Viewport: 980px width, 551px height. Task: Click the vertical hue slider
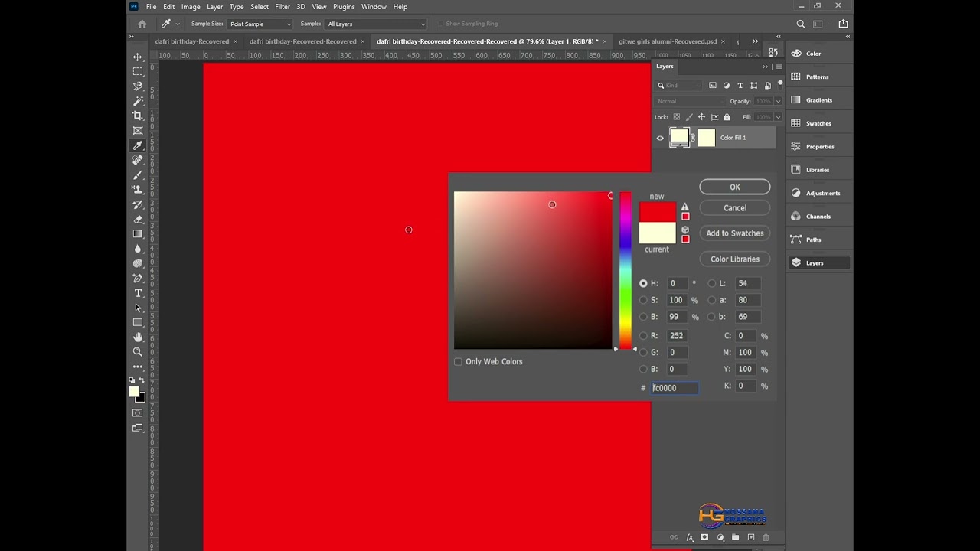pyautogui.click(x=626, y=271)
